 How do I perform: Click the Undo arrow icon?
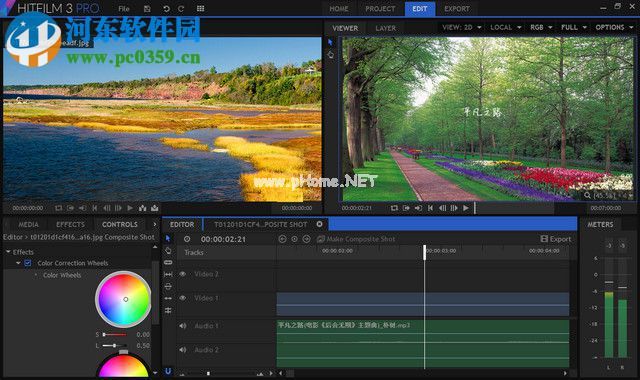coord(167,9)
